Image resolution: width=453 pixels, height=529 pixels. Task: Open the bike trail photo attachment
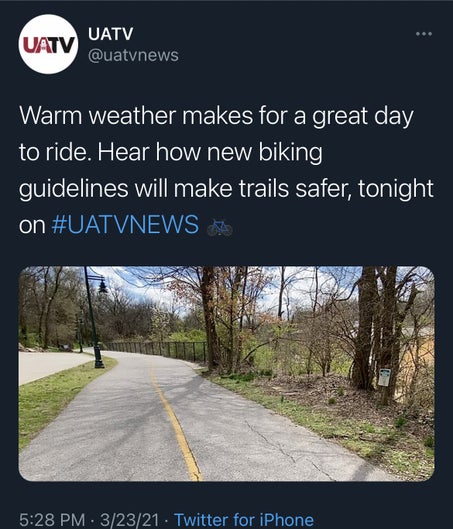pyautogui.click(x=226, y=373)
